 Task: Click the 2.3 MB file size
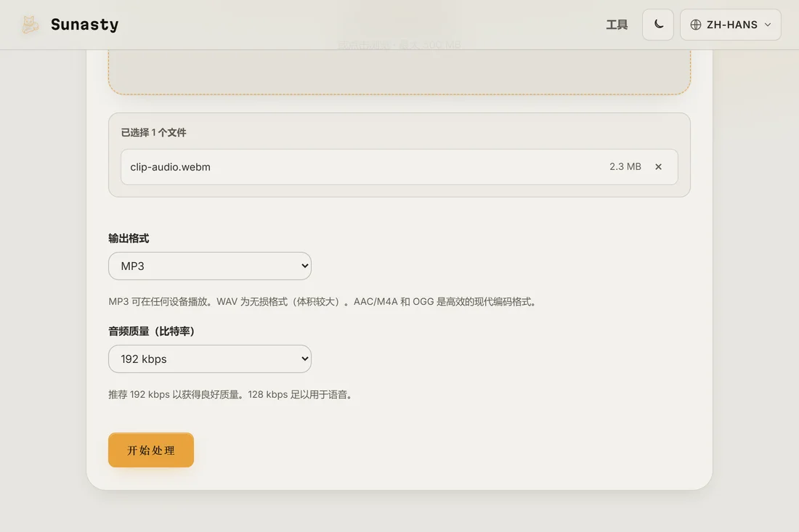625,166
